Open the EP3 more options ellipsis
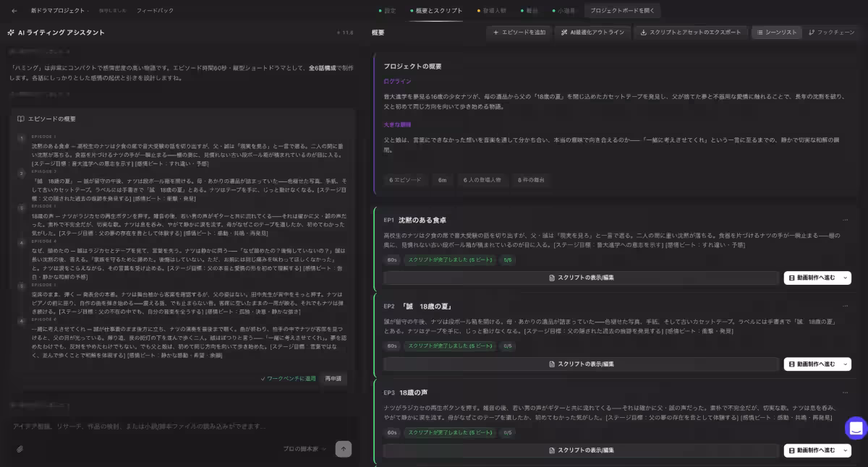 pyautogui.click(x=846, y=393)
